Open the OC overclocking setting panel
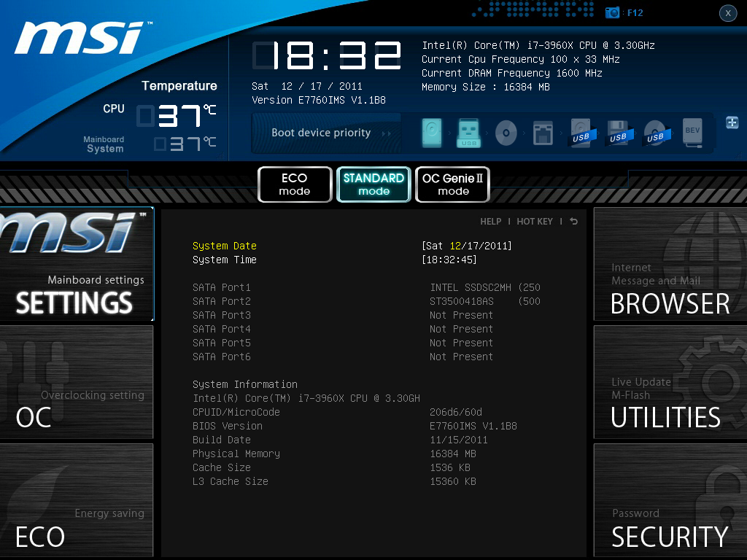 tap(77, 382)
